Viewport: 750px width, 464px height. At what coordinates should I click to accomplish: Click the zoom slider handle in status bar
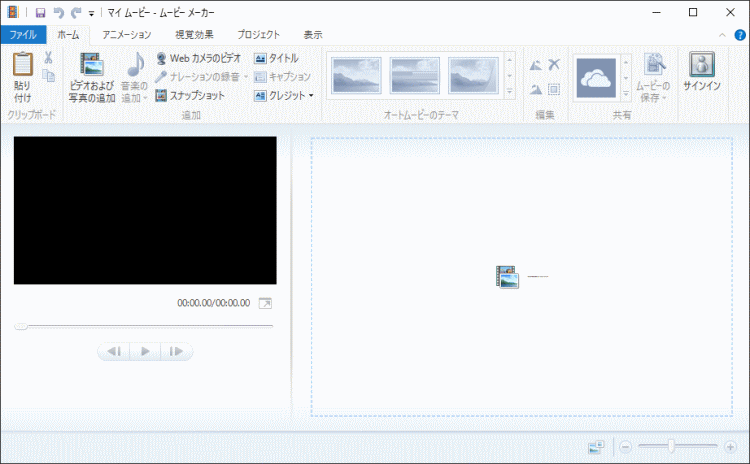(x=672, y=447)
